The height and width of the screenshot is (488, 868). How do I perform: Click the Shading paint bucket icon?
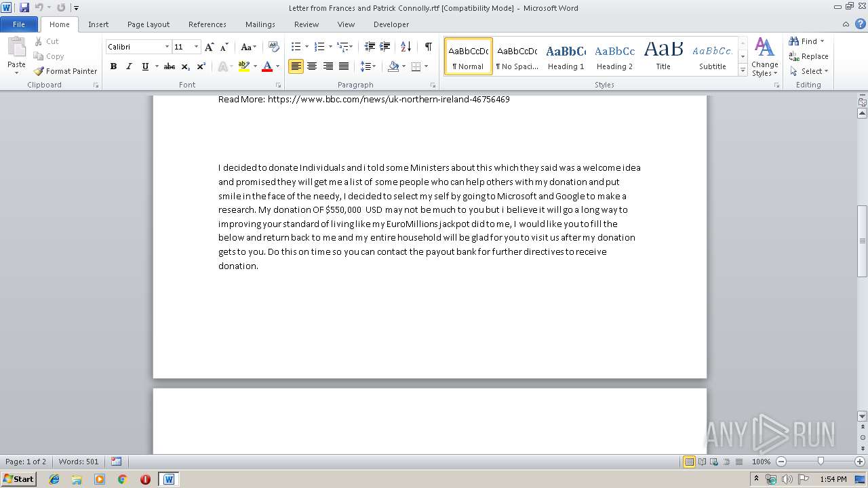pyautogui.click(x=393, y=66)
